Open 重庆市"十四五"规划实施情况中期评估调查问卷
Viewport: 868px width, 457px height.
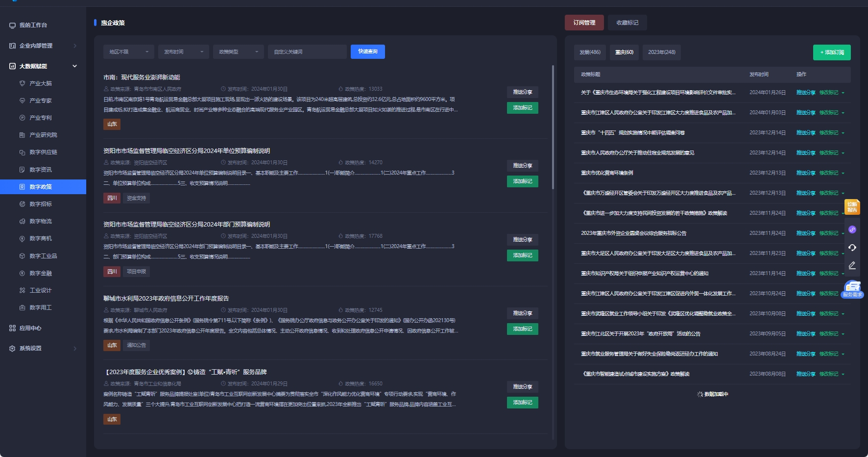(x=633, y=133)
